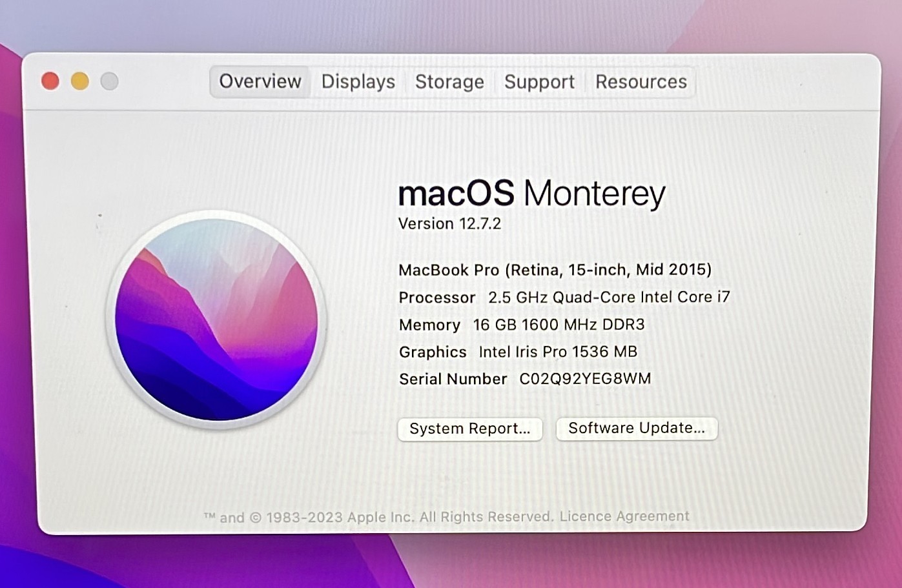Click the Intel Iris Pro 1536 MB value
The image size is (902, 588).
(x=558, y=352)
